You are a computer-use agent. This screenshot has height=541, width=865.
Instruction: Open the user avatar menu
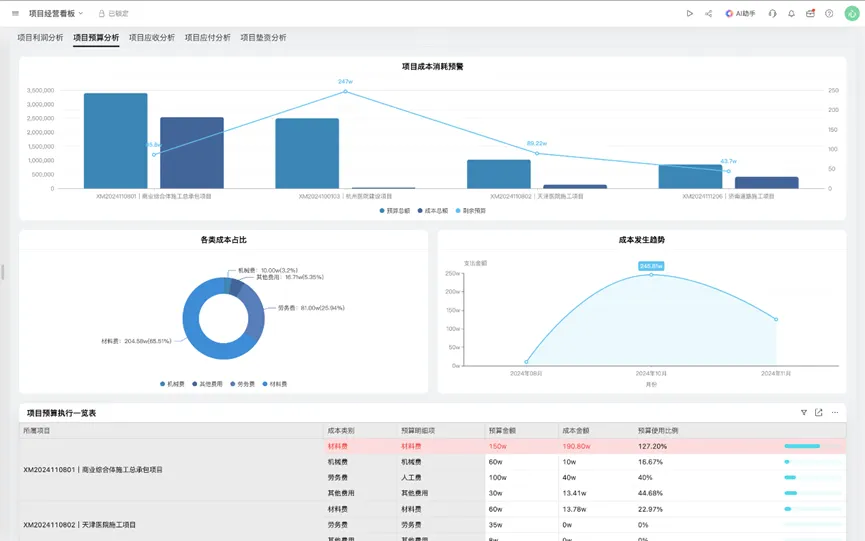(851, 14)
